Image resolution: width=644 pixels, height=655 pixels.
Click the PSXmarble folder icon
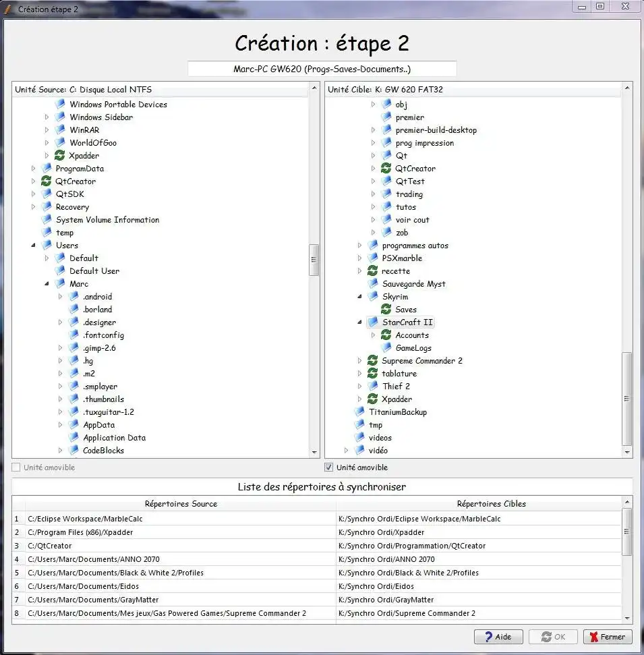coord(373,258)
